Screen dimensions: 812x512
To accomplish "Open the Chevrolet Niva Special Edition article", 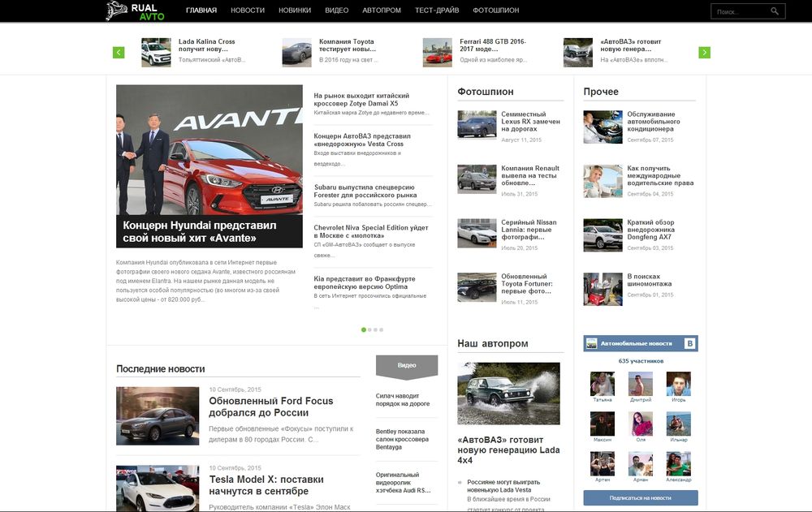I will [x=371, y=231].
